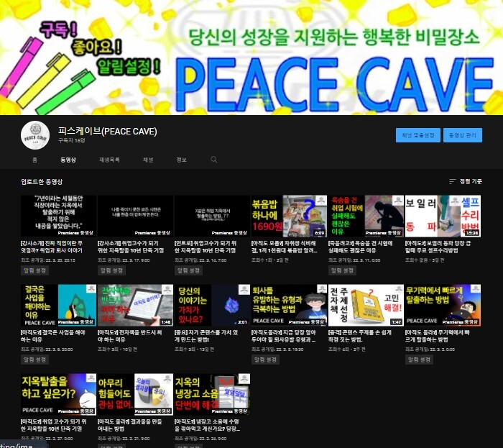Click title '[강사소개] 취업고수가 되기 위한 지옥탈출'
Screen dimensions: 503x448
(x=131, y=247)
